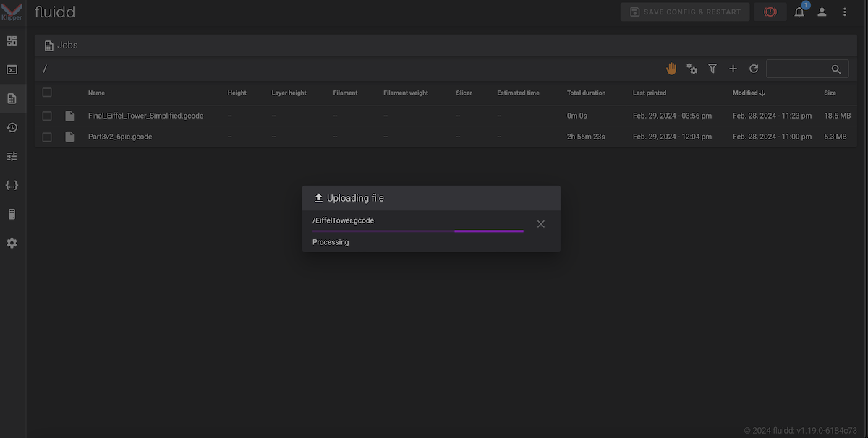Click the file icon for Final_Eiffel_Tower_Simplified.gcode
This screenshot has width=868, height=438.
(69, 116)
